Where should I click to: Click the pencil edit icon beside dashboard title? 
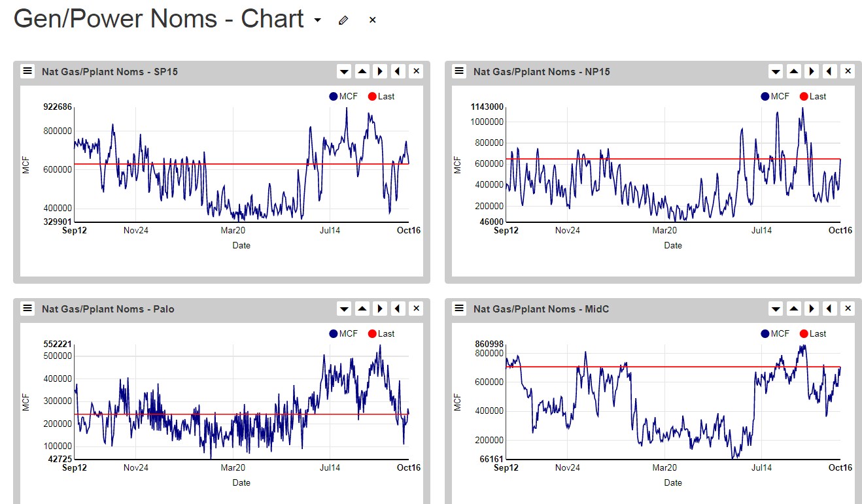tap(343, 20)
